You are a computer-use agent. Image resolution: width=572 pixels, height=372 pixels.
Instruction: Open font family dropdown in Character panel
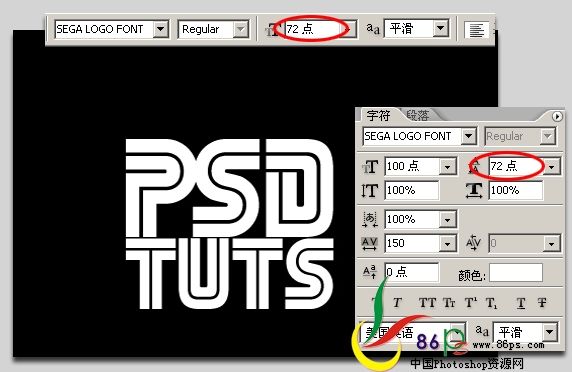468,136
